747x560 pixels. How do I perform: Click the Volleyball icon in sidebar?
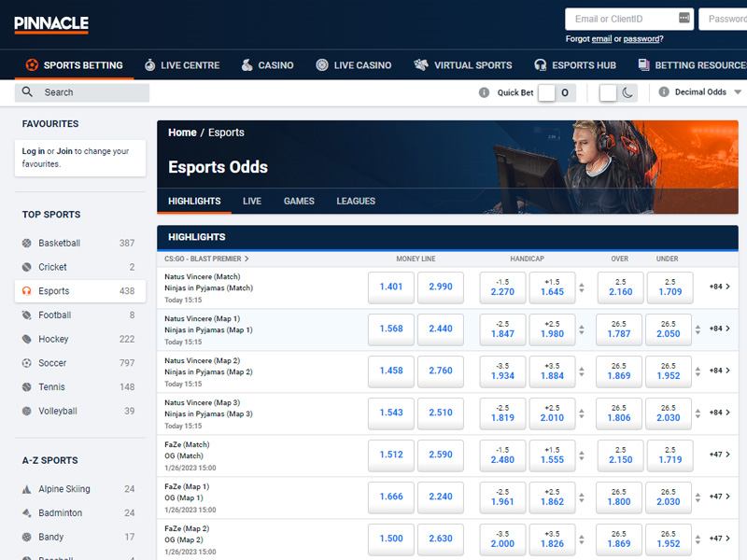(x=27, y=411)
